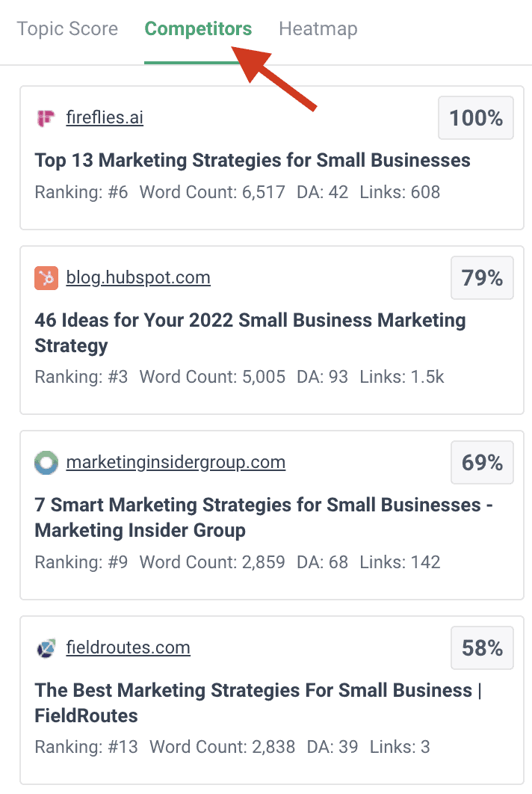This screenshot has width=532, height=794.
Task: Select "7 Smart Marketing Strategies" title
Action: pos(264,517)
